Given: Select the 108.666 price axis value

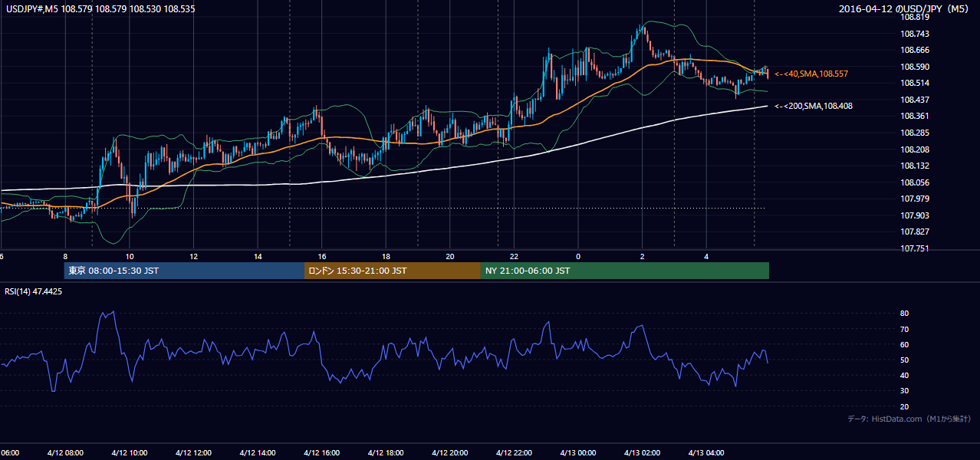Looking at the screenshot, I should click(x=916, y=50).
